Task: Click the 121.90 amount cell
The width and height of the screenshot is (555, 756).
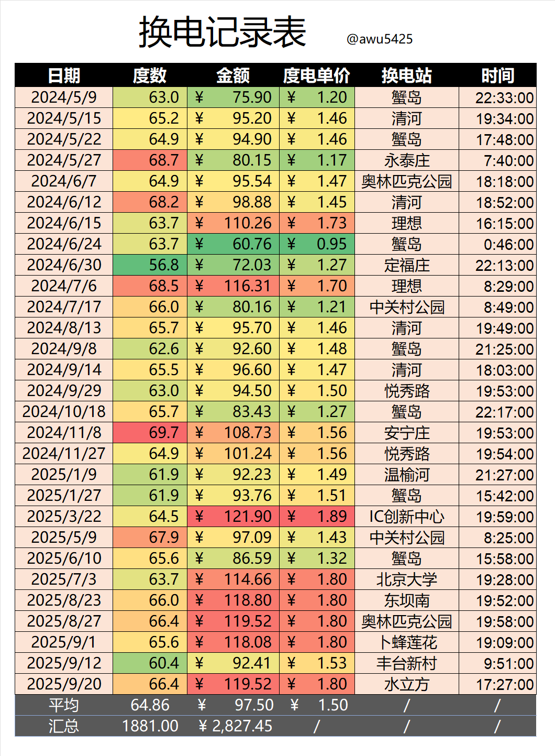Action: click(x=234, y=517)
